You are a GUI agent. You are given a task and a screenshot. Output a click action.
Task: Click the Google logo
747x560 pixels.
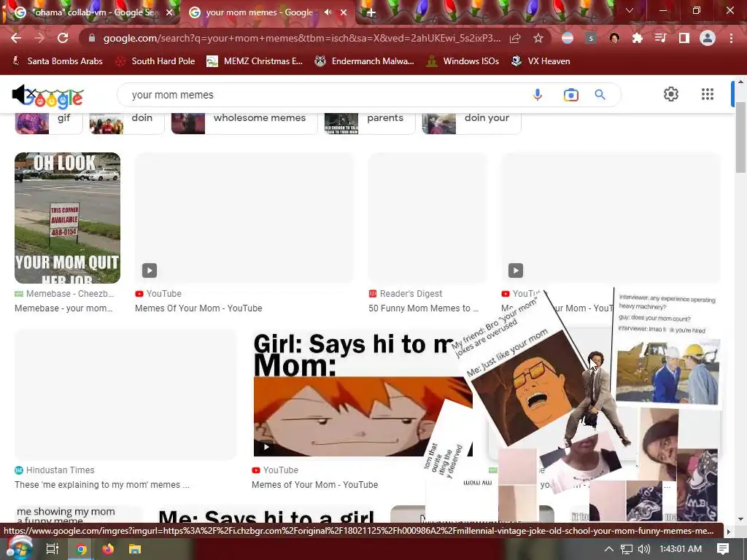point(53,98)
